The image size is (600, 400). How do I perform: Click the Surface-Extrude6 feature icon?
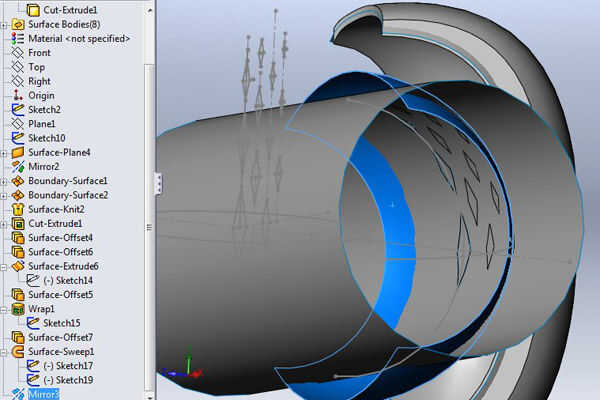coord(18,266)
